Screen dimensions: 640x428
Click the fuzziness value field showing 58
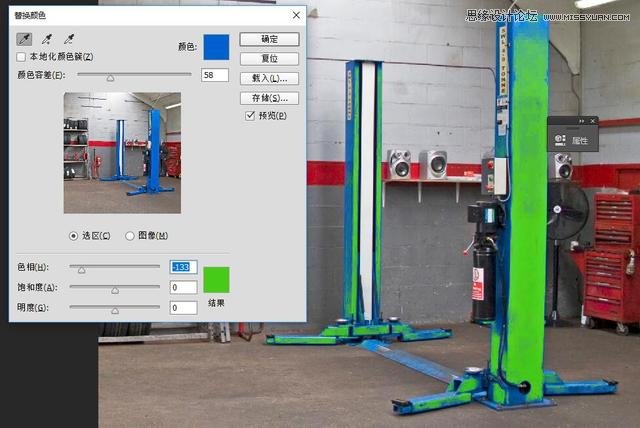tap(215, 75)
